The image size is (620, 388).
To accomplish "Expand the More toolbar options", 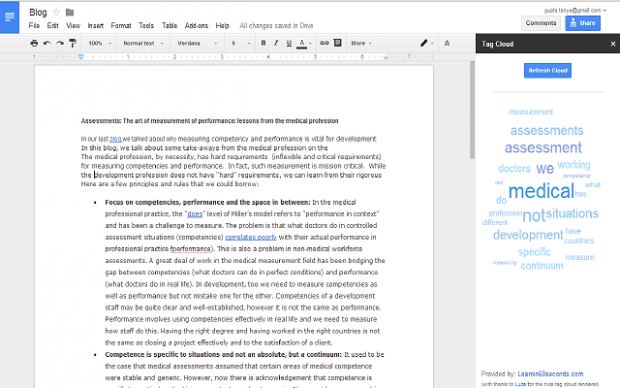I will 361,43.
